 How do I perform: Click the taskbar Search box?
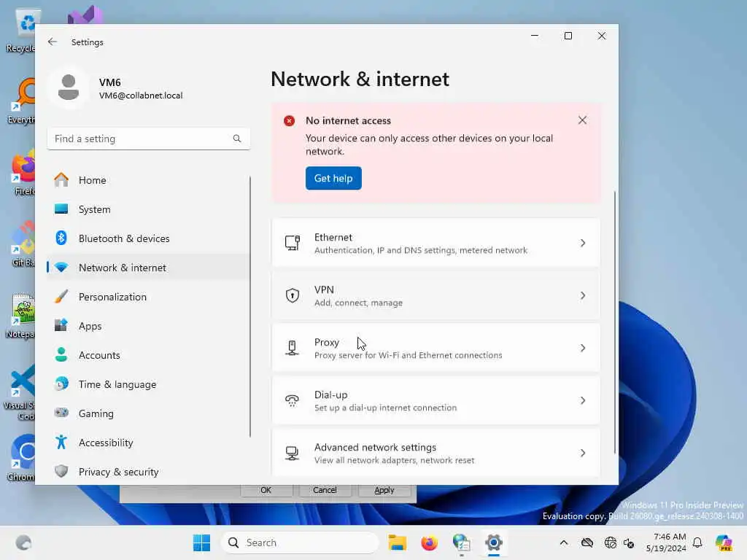click(300, 542)
